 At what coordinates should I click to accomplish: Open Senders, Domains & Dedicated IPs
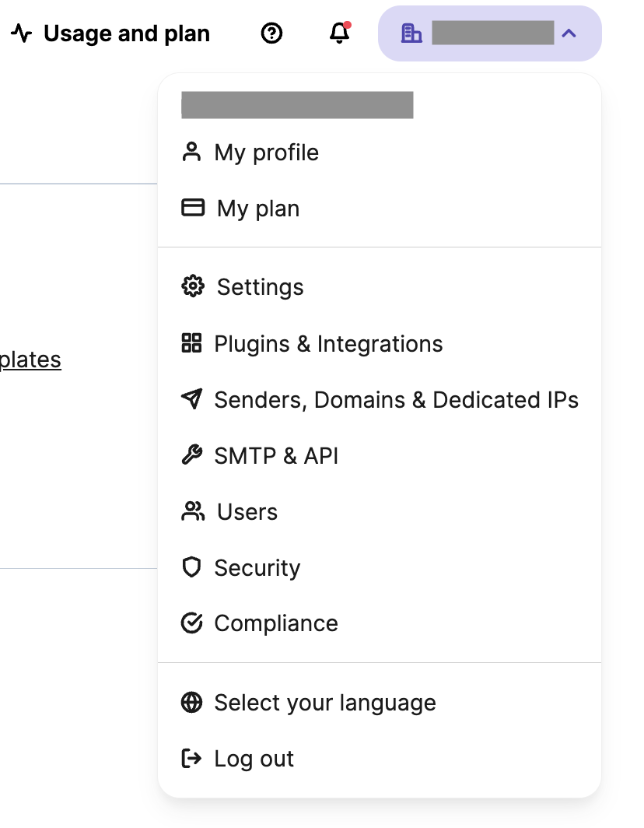coord(380,399)
